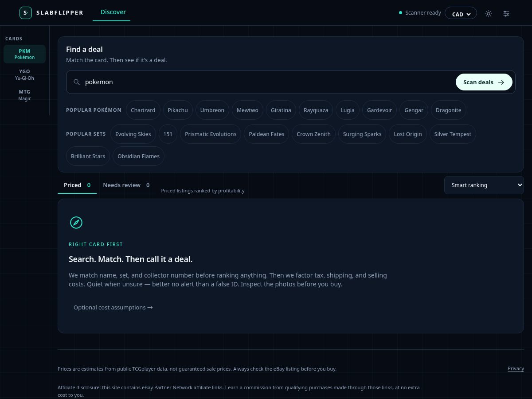Viewport: 532px width, 399px height.
Task: Choose the Lugia chip
Action: pos(348,110)
